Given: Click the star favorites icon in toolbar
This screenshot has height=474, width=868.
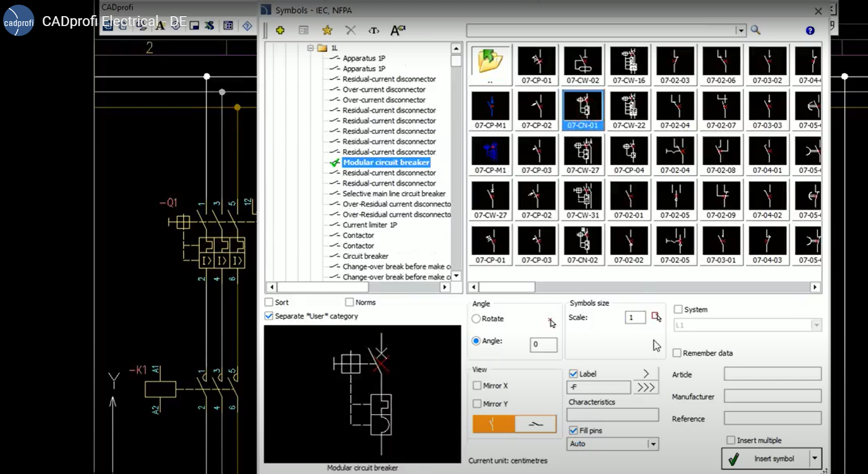Looking at the screenshot, I should (327, 30).
